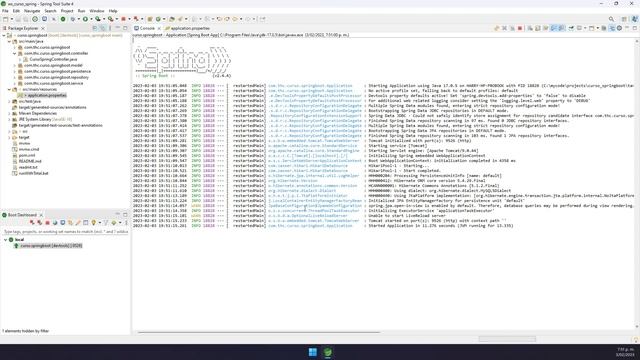Maximize the Console view
640x360 pixels.
pyautogui.click(x=635, y=28)
